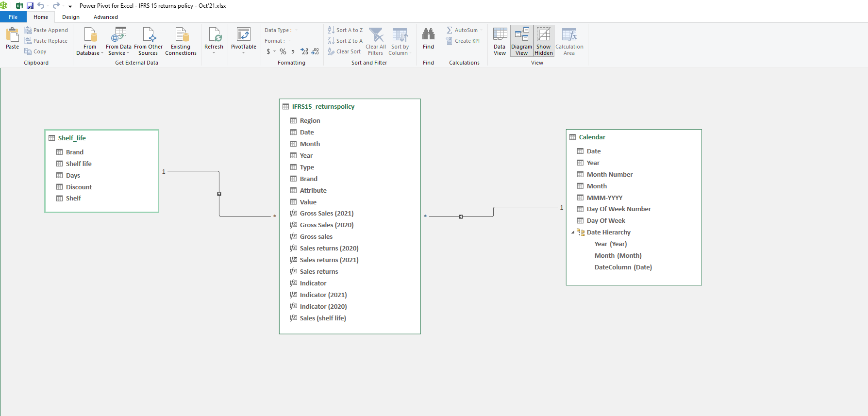The image size is (868, 416).
Task: Select Brand field in Shelf_life table
Action: [75, 152]
